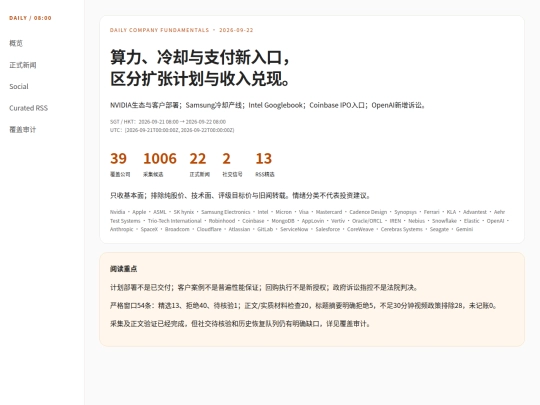Click Atlassian in the company list
This screenshot has height=405, width=540.
[239, 229]
